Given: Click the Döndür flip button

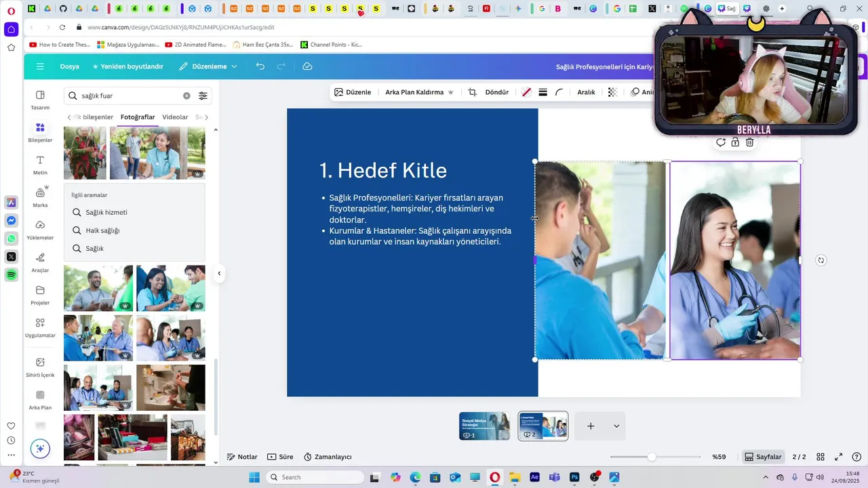Looking at the screenshot, I should tap(497, 92).
